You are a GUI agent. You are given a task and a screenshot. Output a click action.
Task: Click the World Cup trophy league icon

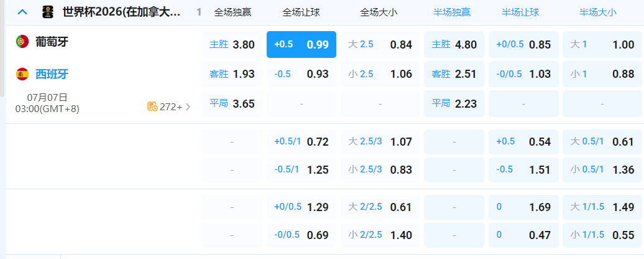pos(48,12)
